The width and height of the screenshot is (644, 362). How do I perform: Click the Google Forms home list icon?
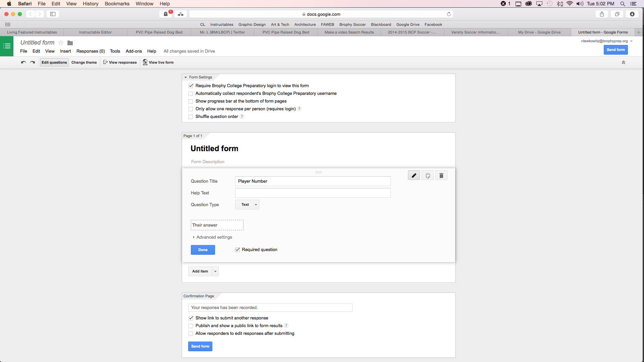click(7, 46)
